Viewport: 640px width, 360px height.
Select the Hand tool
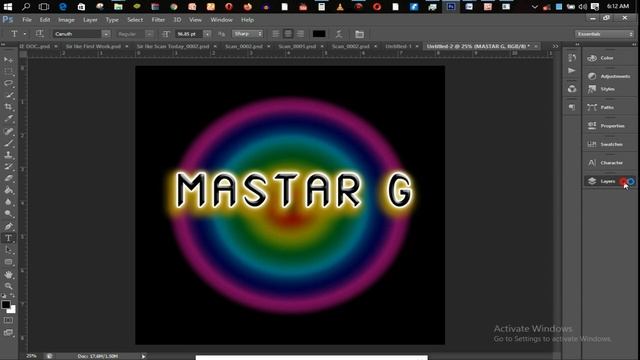click(9, 274)
